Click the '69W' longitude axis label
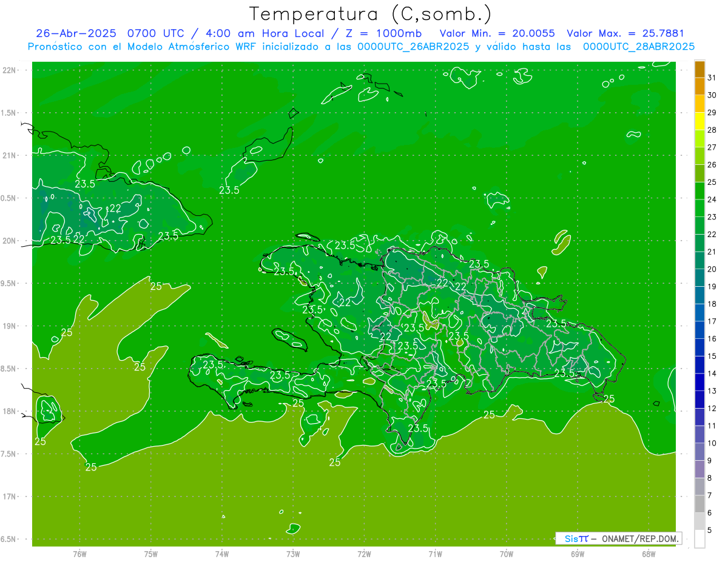Viewport: 728px width, 562px height. 578,554
